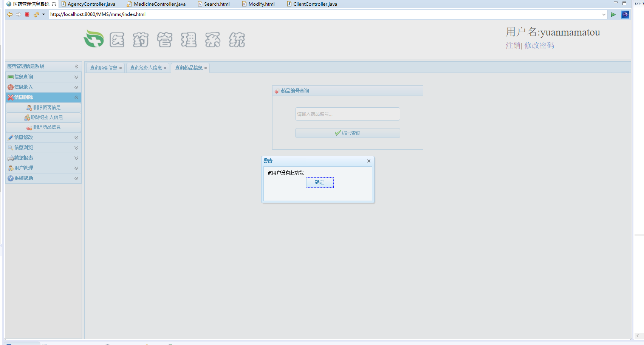The image size is (644, 345).
Task: Click the green cross system logo
Action: point(94,39)
